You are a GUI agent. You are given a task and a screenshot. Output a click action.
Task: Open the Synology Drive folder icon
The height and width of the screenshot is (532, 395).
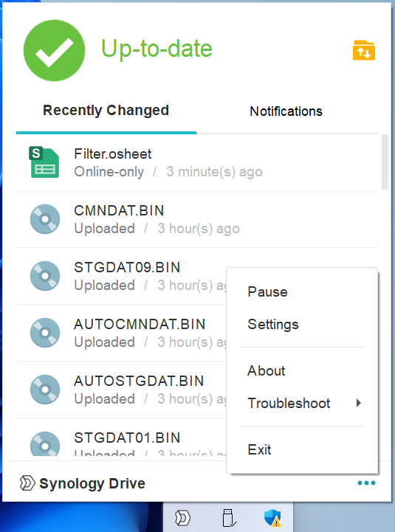pyautogui.click(x=364, y=50)
